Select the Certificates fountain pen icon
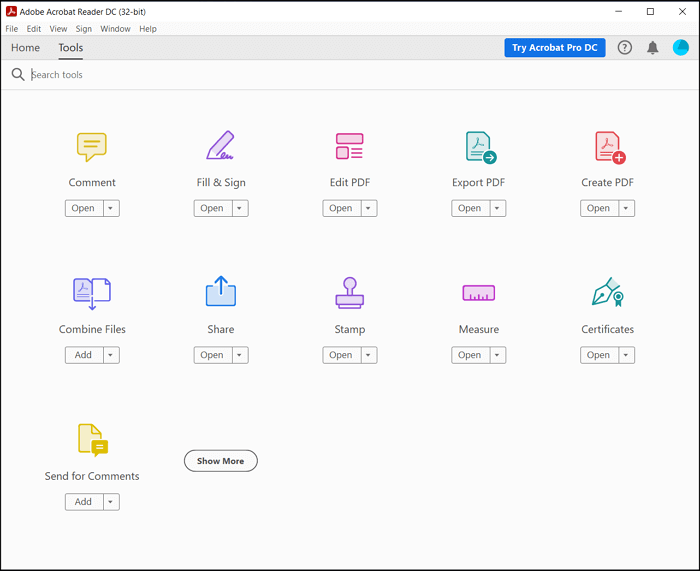 608,293
